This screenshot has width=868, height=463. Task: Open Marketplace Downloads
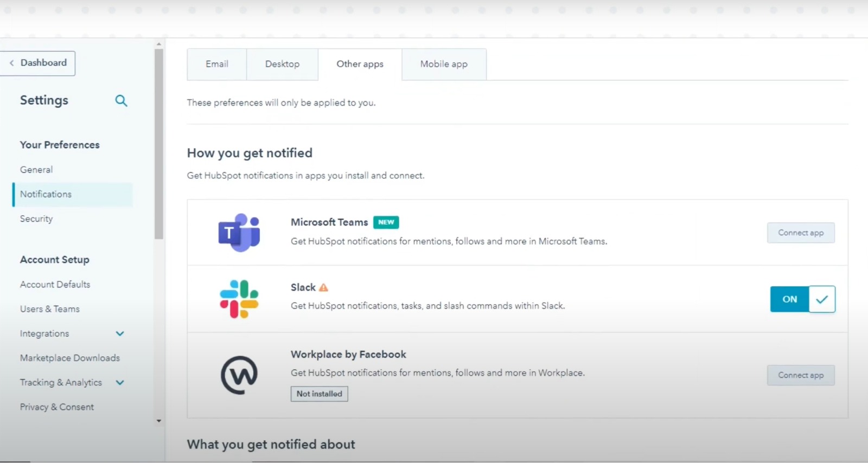click(x=70, y=358)
